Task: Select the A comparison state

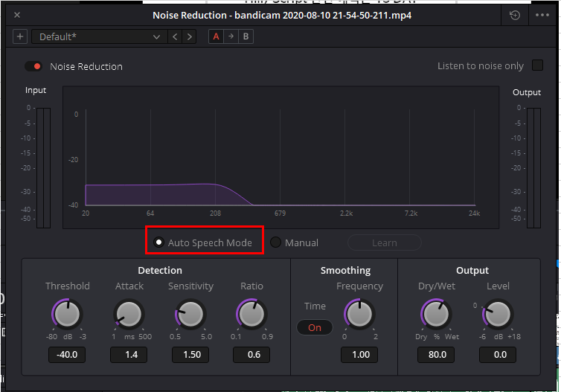Action: [216, 36]
